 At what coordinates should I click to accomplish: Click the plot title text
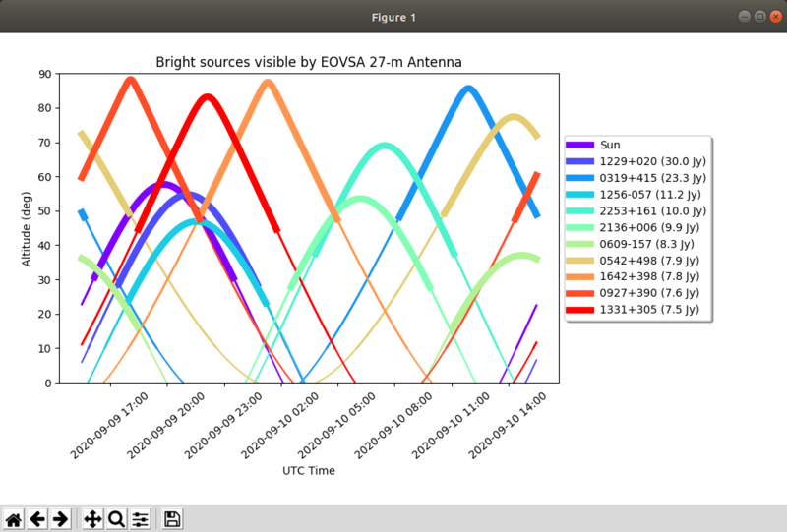309,62
